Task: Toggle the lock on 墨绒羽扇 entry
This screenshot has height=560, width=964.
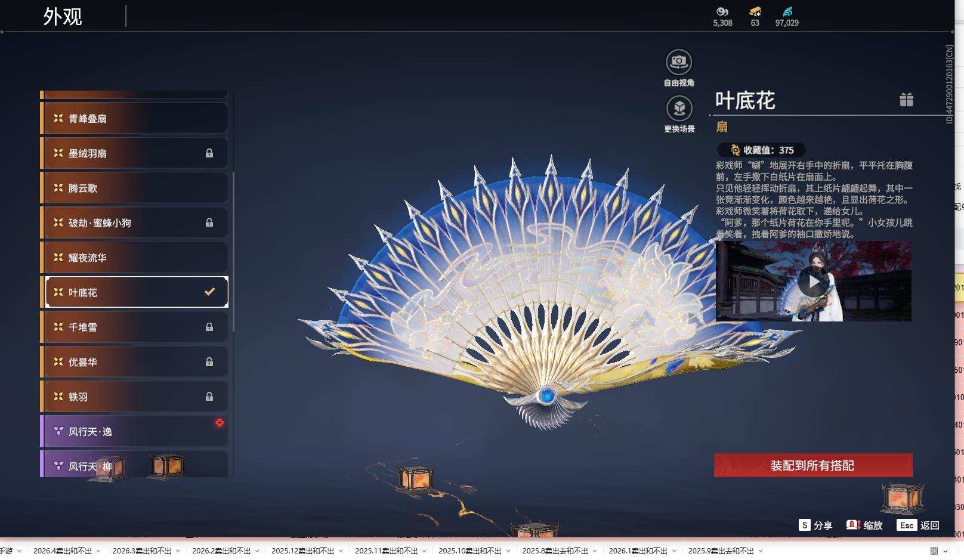Action: click(209, 153)
